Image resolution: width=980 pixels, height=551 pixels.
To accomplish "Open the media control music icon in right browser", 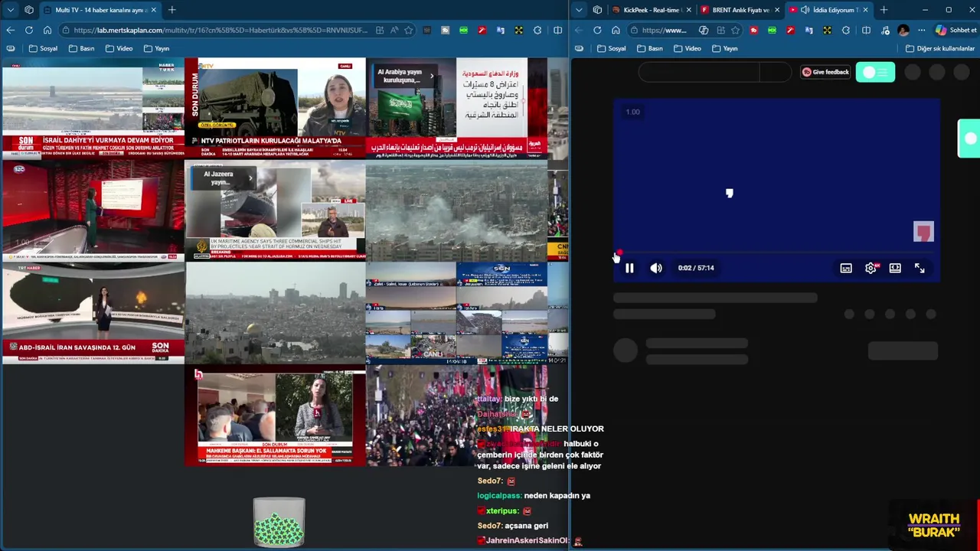I will click(x=885, y=30).
